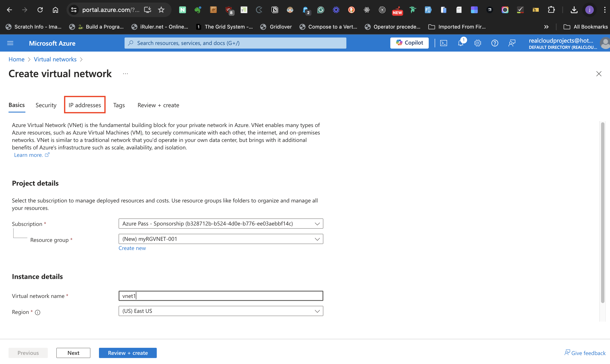Image resolution: width=610 pixels, height=364 pixels.
Task: Open the notifications bell
Action: pyautogui.click(x=460, y=43)
